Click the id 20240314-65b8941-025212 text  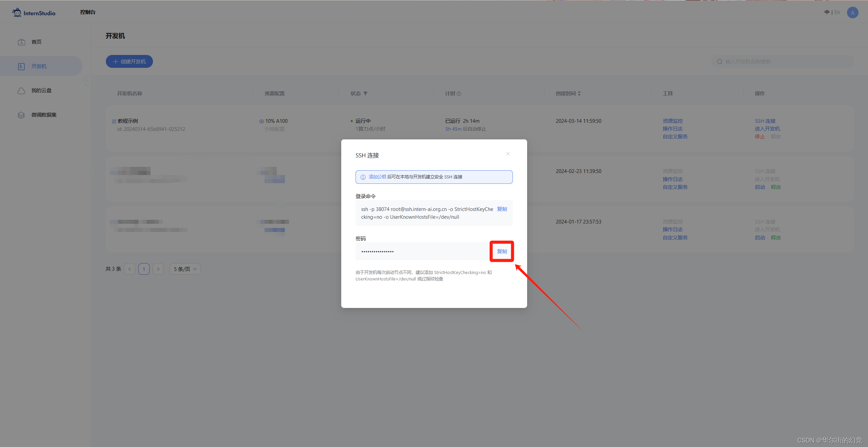coord(151,129)
